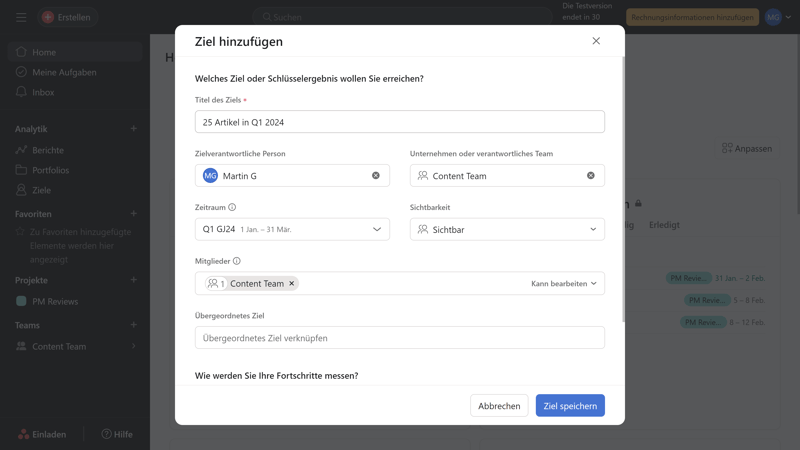Viewport: 800px width, 450px height.
Task: Open Portfolios in sidebar
Action: [75, 170]
